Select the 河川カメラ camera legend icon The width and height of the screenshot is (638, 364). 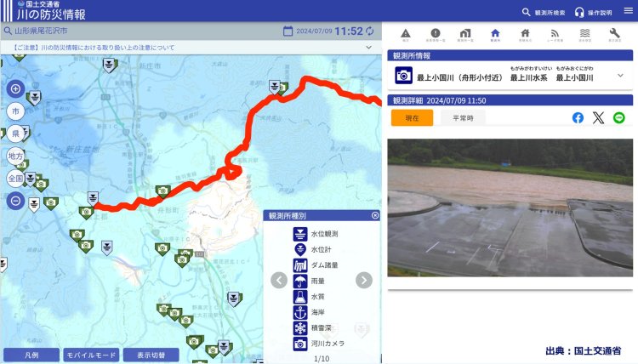pyautogui.click(x=300, y=344)
